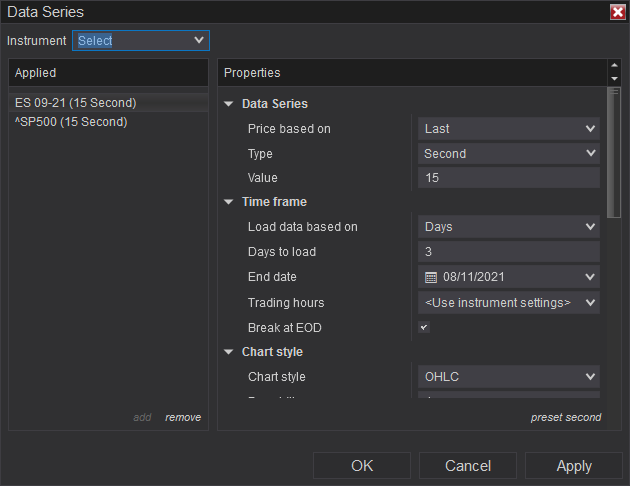Viewport: 630px width, 486px height.
Task: Open the Price based on dropdown
Action: tap(509, 128)
